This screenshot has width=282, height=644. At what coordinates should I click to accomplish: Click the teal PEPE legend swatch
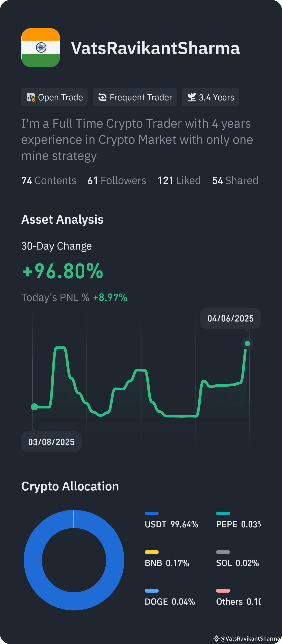223,513
